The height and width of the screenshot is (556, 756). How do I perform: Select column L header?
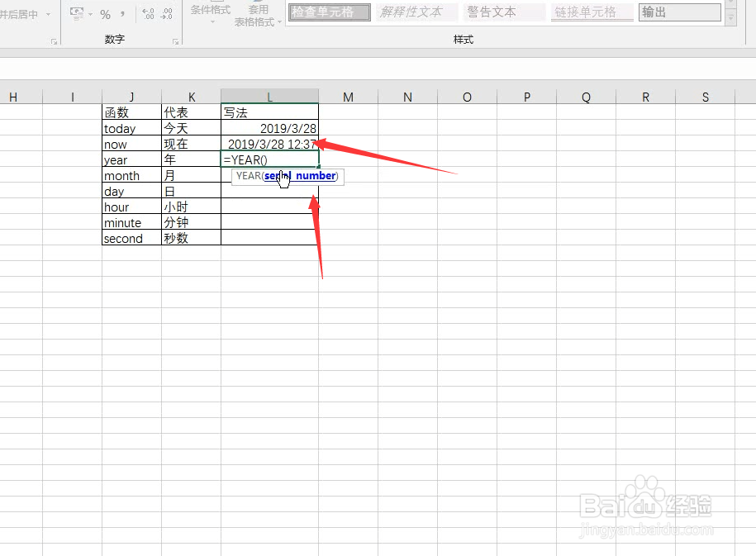269,97
